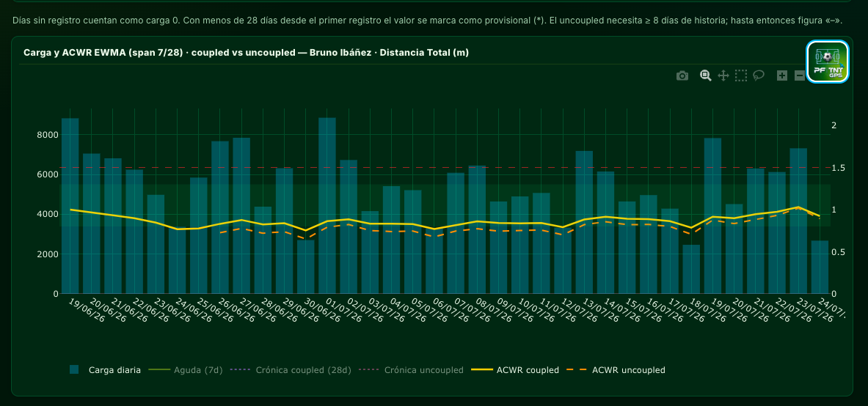Click the tall 01/07/26 load bar
868x406 pixels.
327,206
